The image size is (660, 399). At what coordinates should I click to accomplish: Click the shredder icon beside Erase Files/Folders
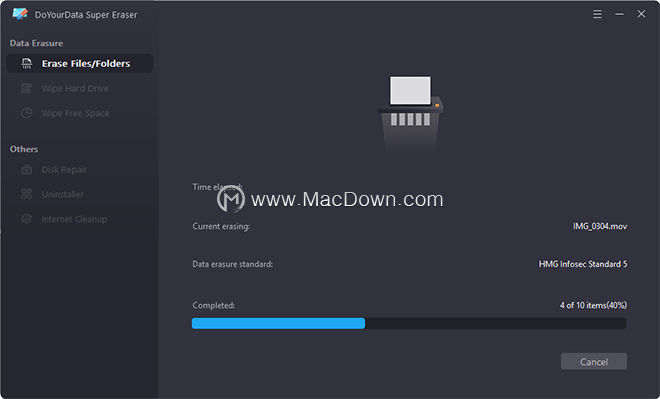tap(27, 64)
